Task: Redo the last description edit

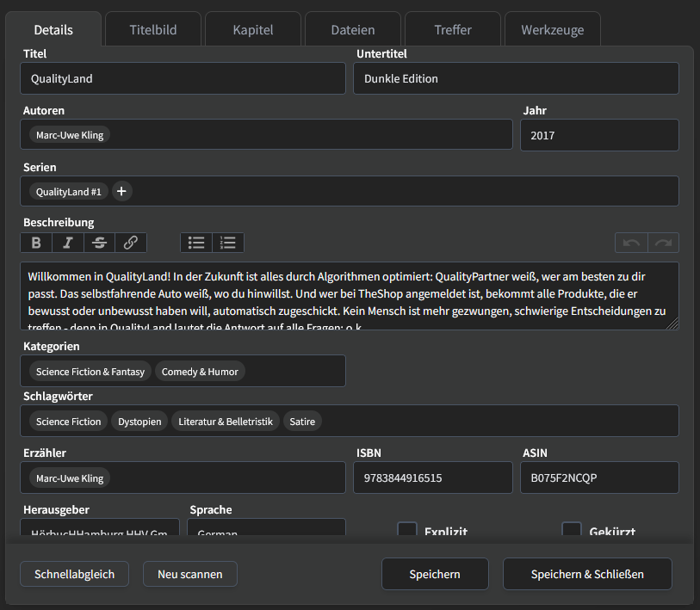Action: tap(663, 242)
